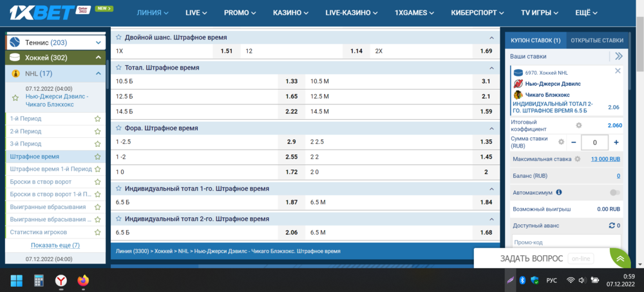Favorite the New Jersey Devils match star
This screenshot has height=292, width=644.
coord(15,98)
